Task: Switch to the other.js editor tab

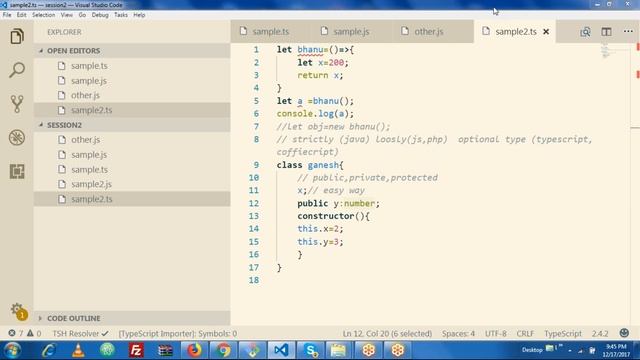Action: [429, 31]
